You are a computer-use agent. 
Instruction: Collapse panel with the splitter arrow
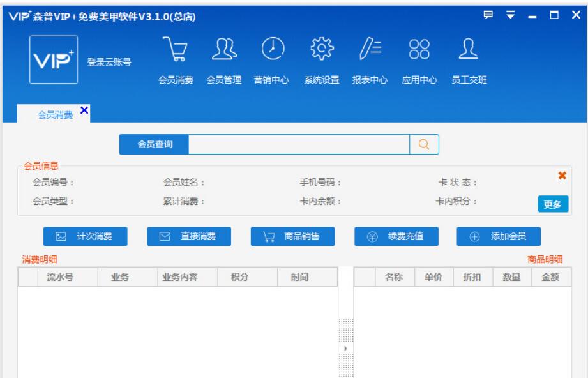click(346, 349)
